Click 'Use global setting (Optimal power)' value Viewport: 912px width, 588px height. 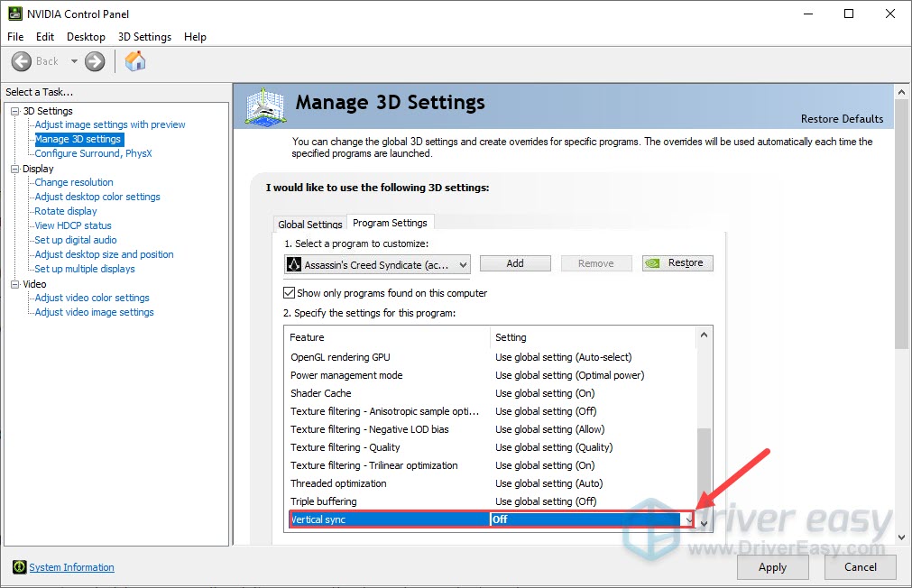569,375
